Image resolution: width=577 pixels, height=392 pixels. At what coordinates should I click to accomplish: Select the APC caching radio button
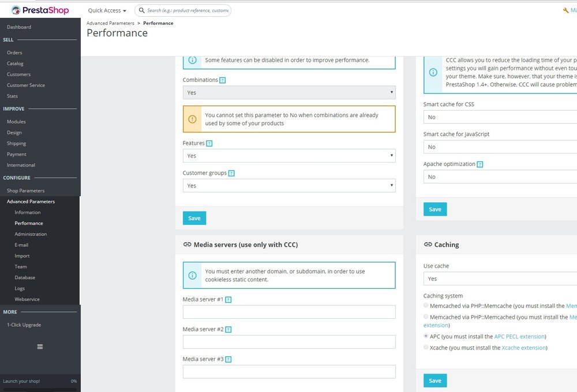click(x=426, y=336)
